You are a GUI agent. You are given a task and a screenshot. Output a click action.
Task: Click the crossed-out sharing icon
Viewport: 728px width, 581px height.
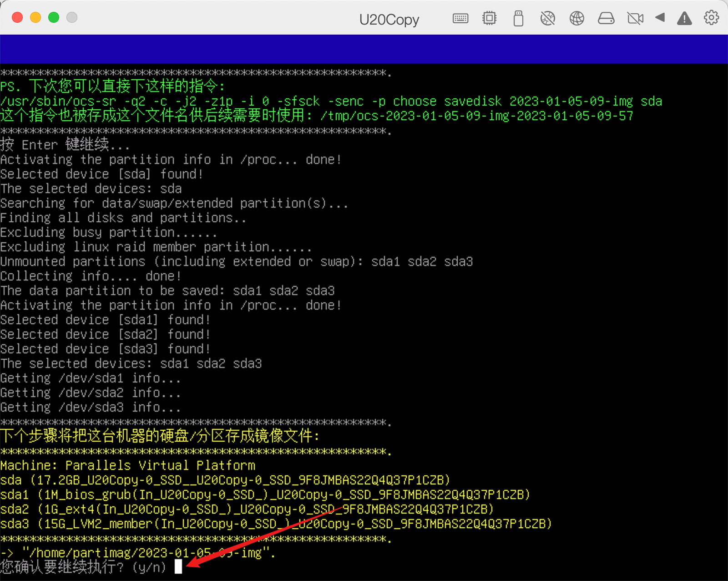[x=547, y=18]
